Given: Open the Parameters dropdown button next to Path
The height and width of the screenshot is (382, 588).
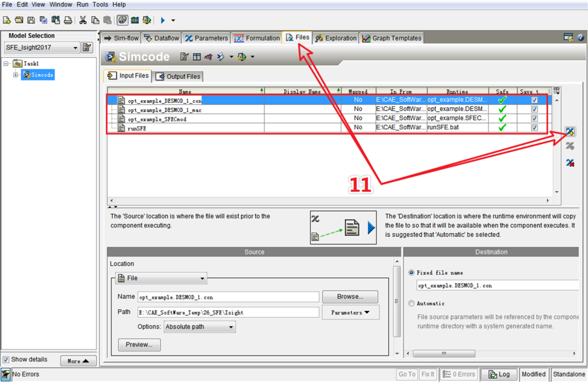Looking at the screenshot, I should click(351, 312).
